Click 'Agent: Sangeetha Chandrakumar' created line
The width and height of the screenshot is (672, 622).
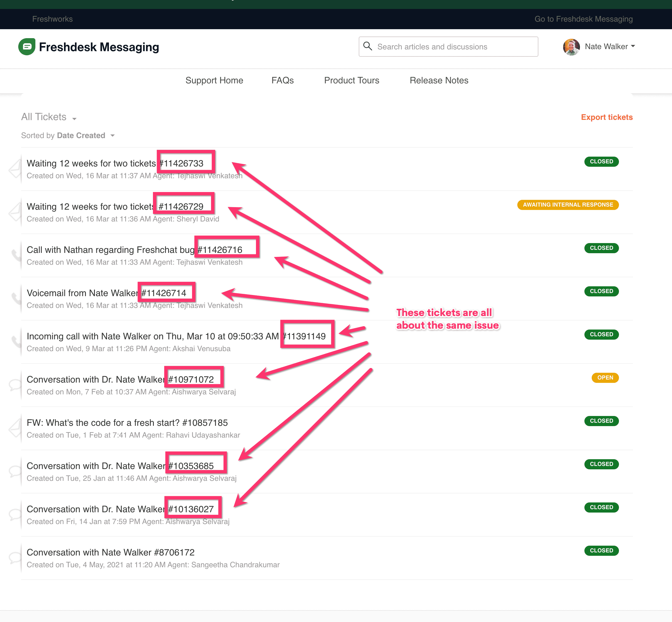(x=153, y=565)
